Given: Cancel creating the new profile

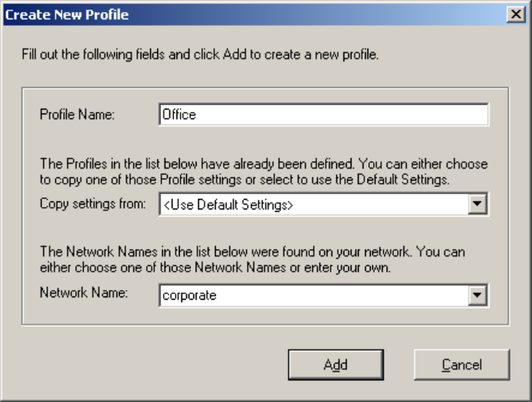Looking at the screenshot, I should click(462, 364).
